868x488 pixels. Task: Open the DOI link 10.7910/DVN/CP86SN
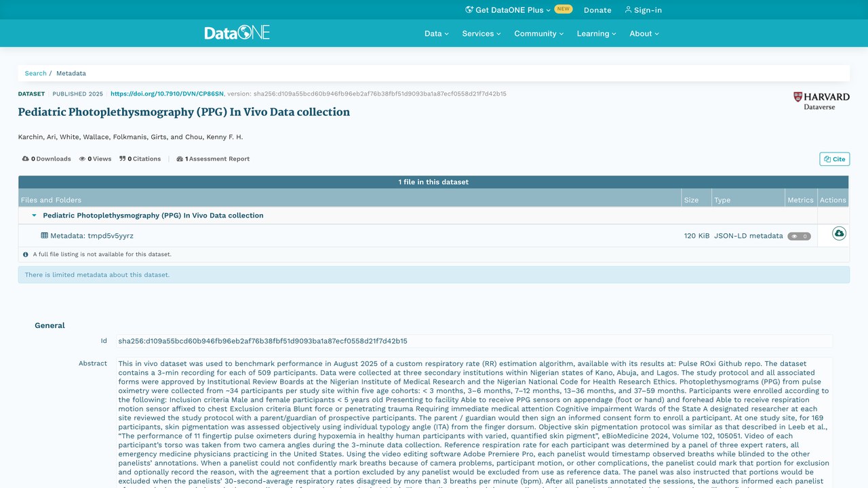(167, 94)
